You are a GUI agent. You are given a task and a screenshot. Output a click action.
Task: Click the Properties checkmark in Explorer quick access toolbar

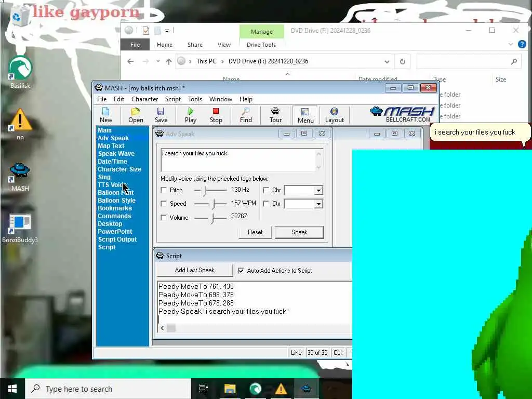[146, 31]
